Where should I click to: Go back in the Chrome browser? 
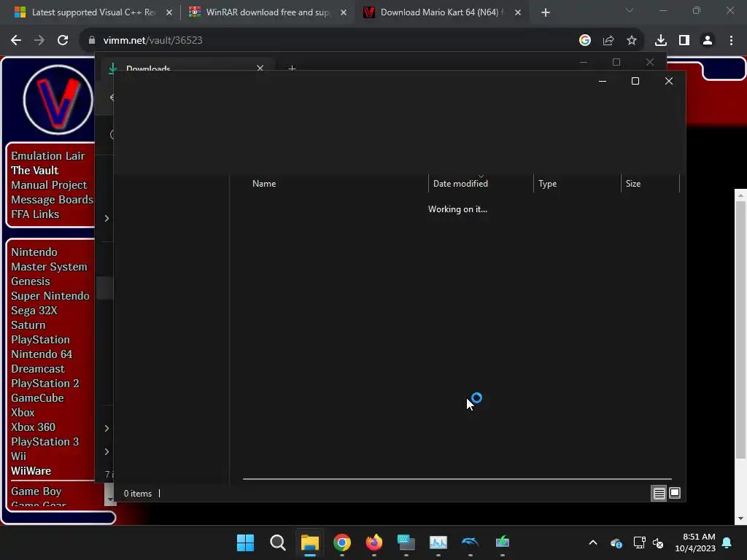pyautogui.click(x=16, y=41)
